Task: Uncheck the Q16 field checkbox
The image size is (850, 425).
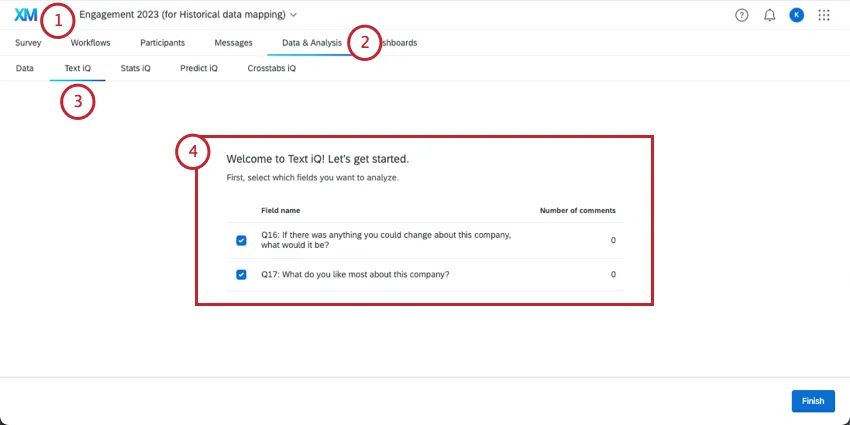Action: click(241, 240)
